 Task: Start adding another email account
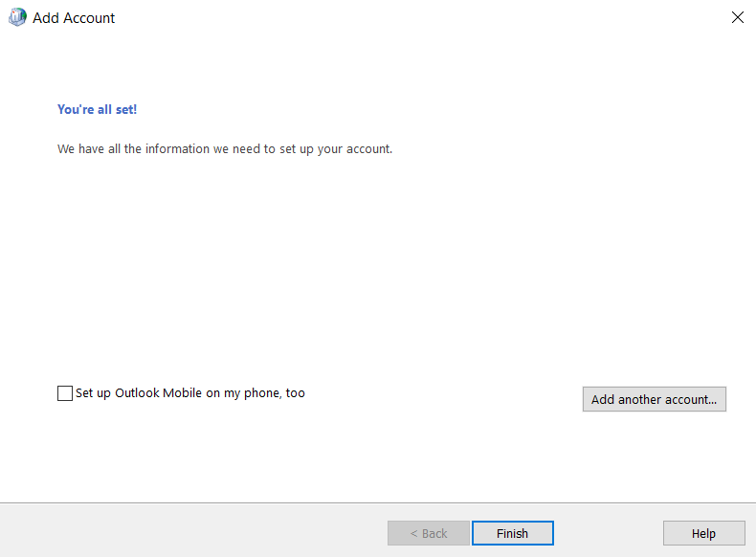654,399
